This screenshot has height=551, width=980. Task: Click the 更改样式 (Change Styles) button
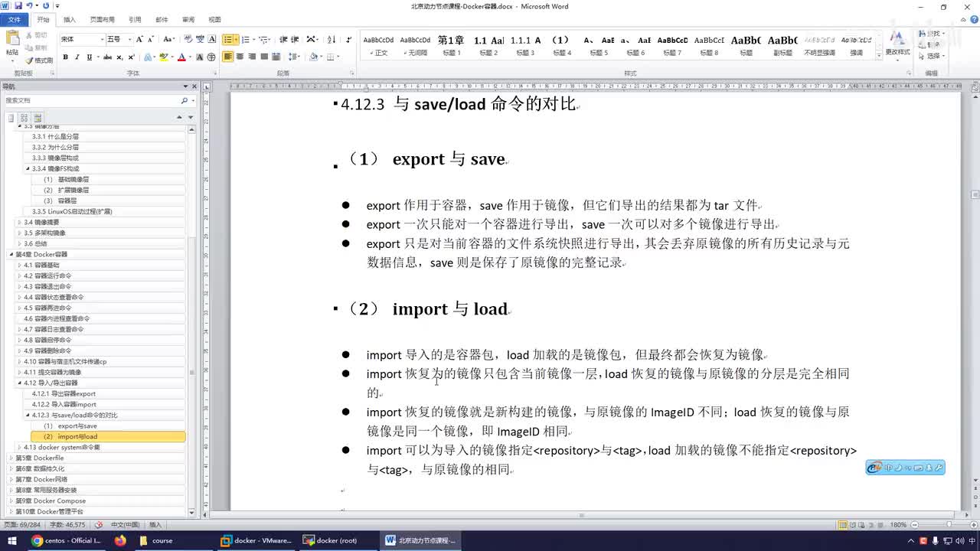point(897,47)
